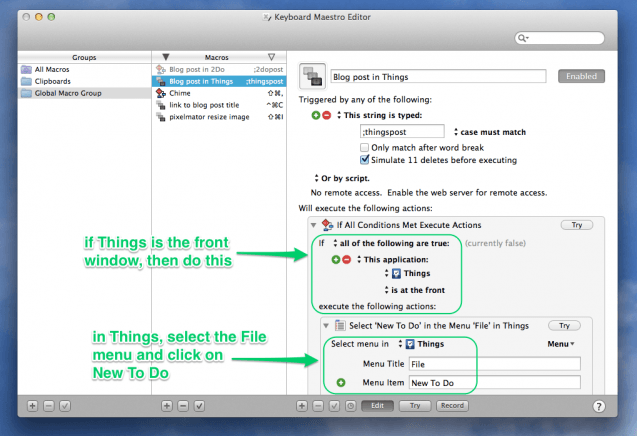This screenshot has height=436, width=637.
Task: Click the Macros column header
Action: point(217,57)
